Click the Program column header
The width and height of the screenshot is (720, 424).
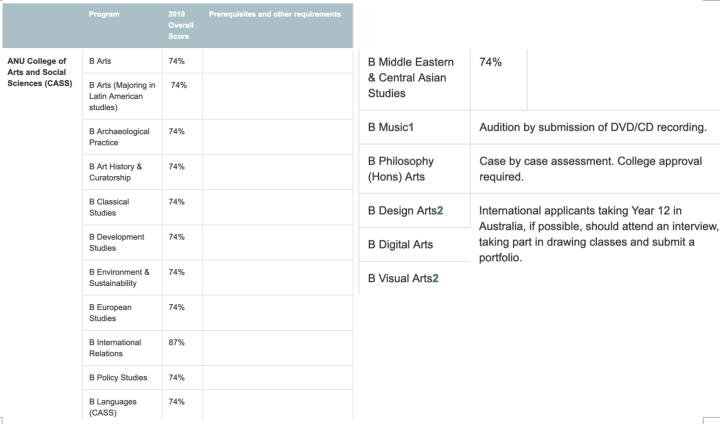click(104, 14)
